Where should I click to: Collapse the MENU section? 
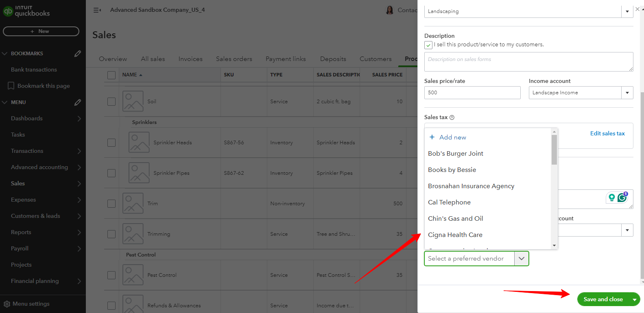5,102
